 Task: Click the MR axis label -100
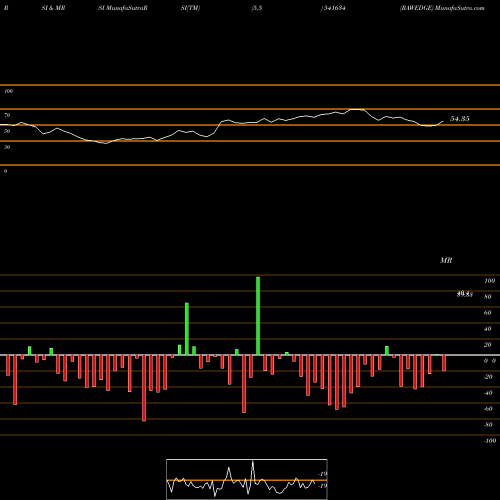pyautogui.click(x=490, y=441)
